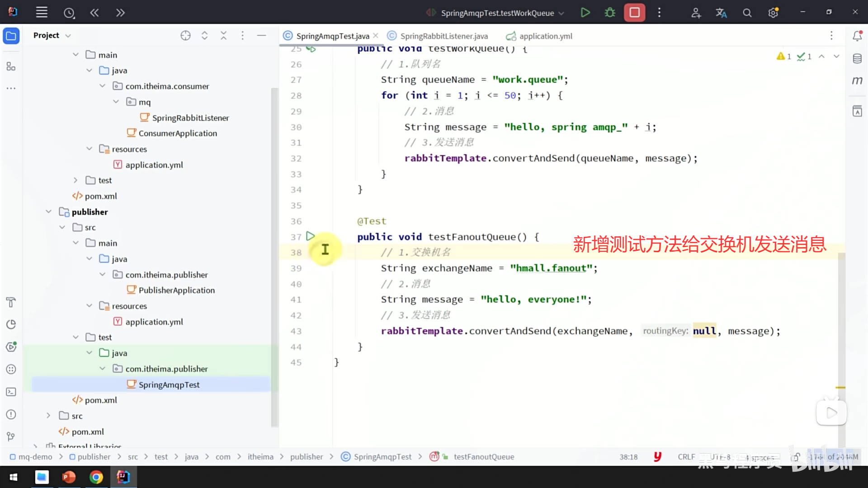Collapse the publisher module folder
Screen dimensions: 868x488
pos(49,212)
